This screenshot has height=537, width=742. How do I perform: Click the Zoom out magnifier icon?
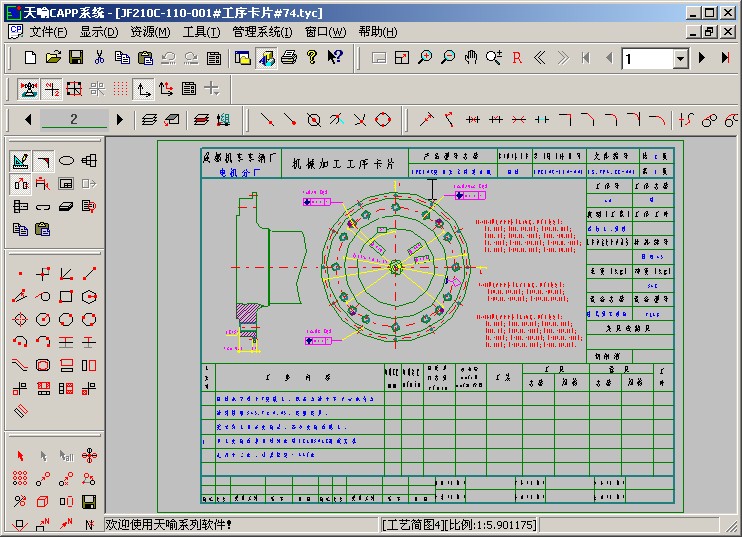448,58
